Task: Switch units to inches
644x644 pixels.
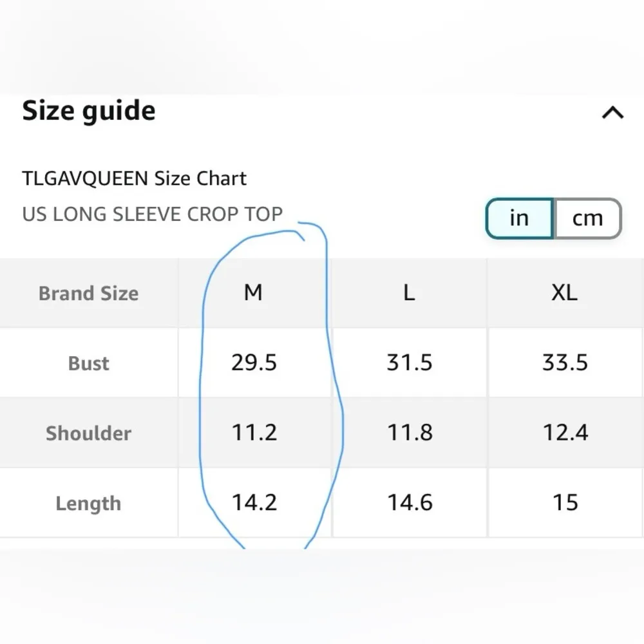Action: 519,218
